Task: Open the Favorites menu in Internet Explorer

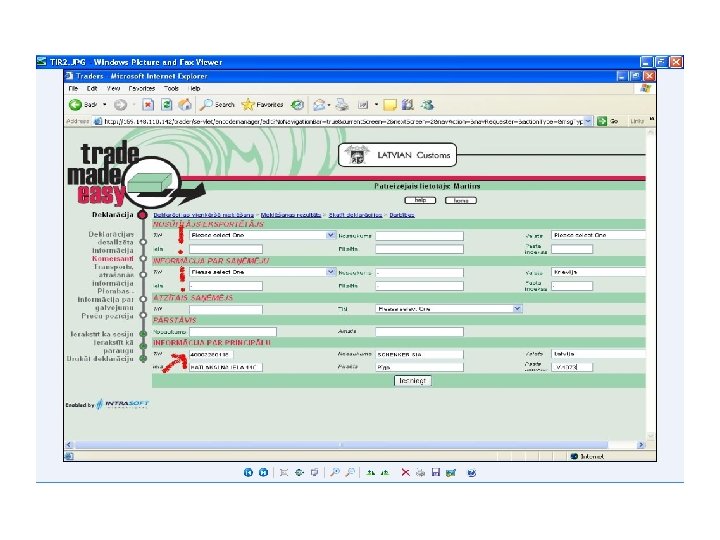Action: tap(141, 88)
